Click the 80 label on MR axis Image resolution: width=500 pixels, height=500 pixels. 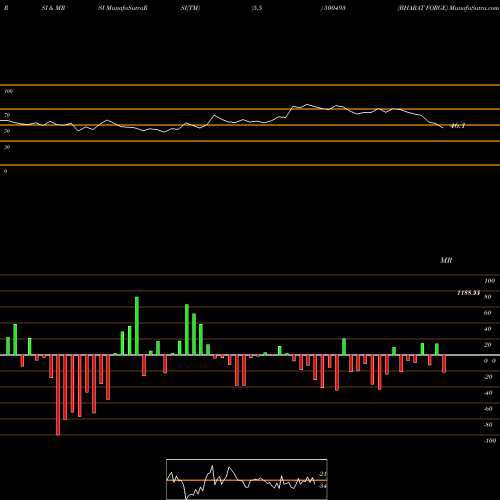(x=488, y=297)
